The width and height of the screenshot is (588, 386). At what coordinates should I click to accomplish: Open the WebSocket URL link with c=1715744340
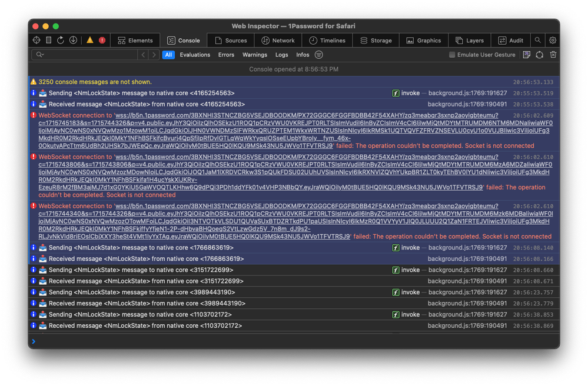coord(295,221)
